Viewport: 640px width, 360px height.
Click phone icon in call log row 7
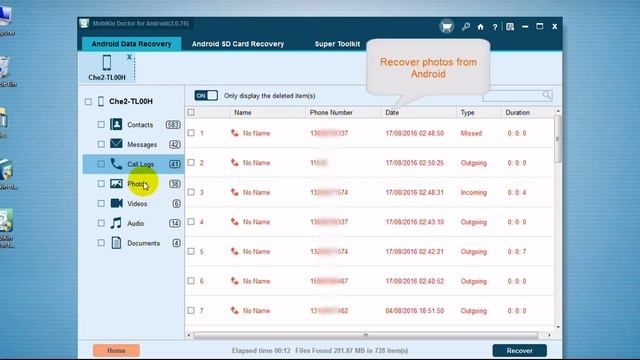[x=235, y=311]
